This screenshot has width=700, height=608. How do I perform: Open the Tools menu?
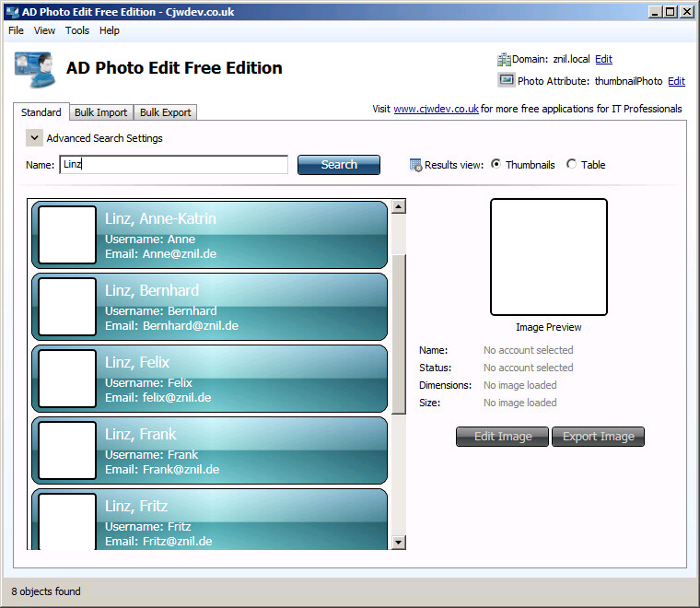tap(77, 30)
